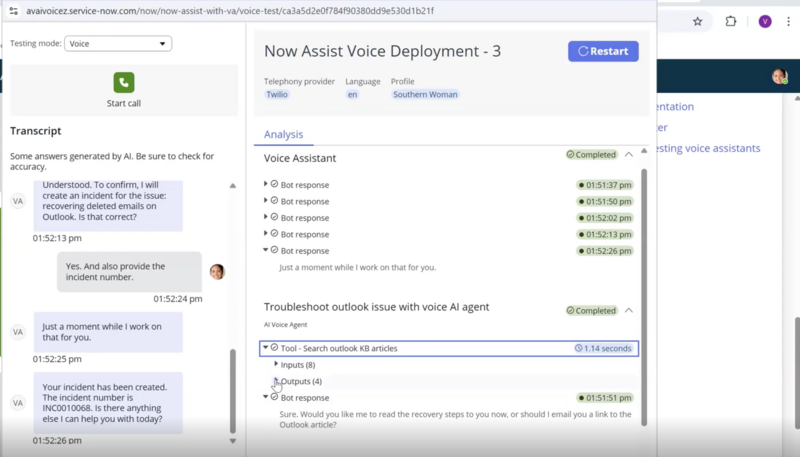The width and height of the screenshot is (800, 457).
Task: Click the user photo beside Yes message
Action: [x=217, y=271]
